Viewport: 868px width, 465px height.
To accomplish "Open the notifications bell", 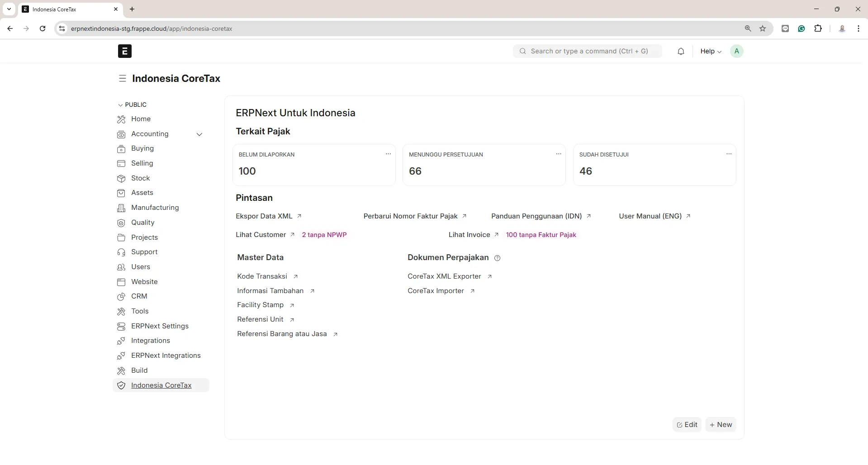I will coord(681,51).
